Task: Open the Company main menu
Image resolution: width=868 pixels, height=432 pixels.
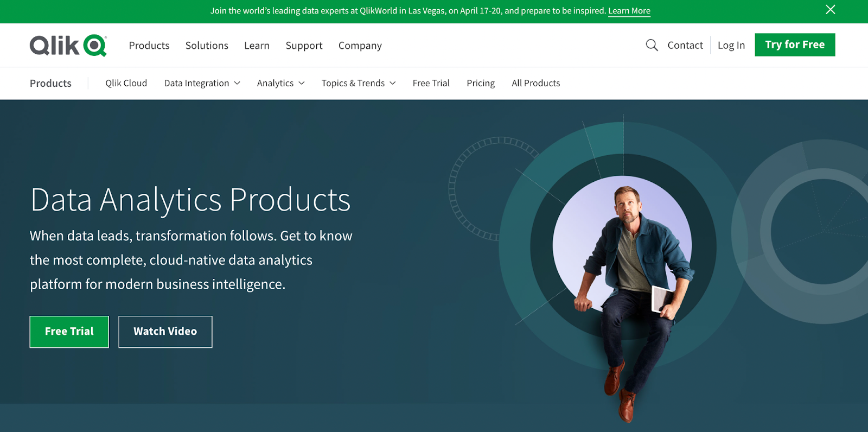Action: tap(360, 46)
